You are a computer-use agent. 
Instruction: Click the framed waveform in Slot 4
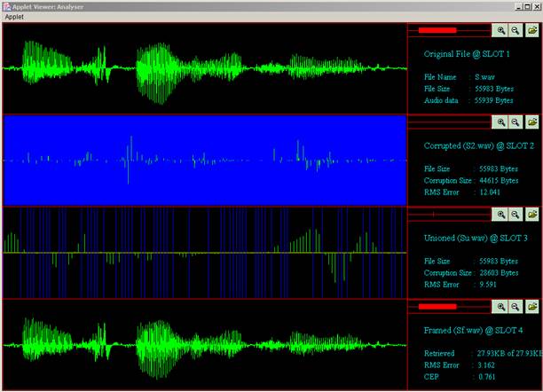pos(205,345)
